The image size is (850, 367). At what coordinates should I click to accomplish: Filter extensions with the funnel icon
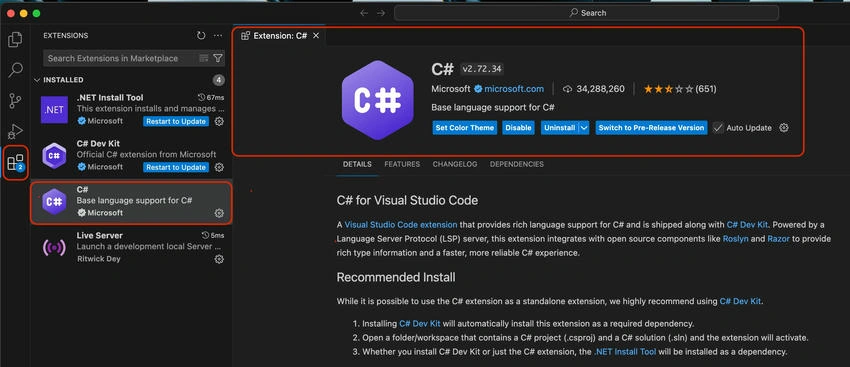tap(218, 58)
